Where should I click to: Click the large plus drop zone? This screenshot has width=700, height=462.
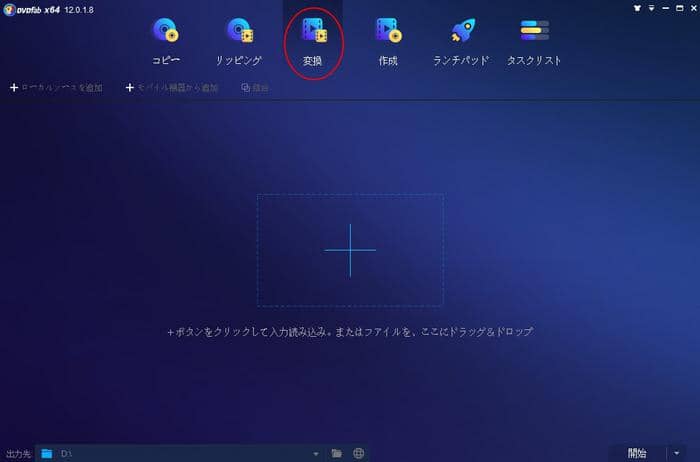pos(350,250)
